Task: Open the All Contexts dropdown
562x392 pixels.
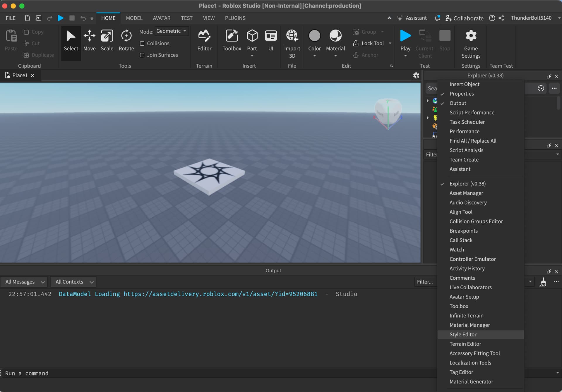Action: (x=73, y=282)
